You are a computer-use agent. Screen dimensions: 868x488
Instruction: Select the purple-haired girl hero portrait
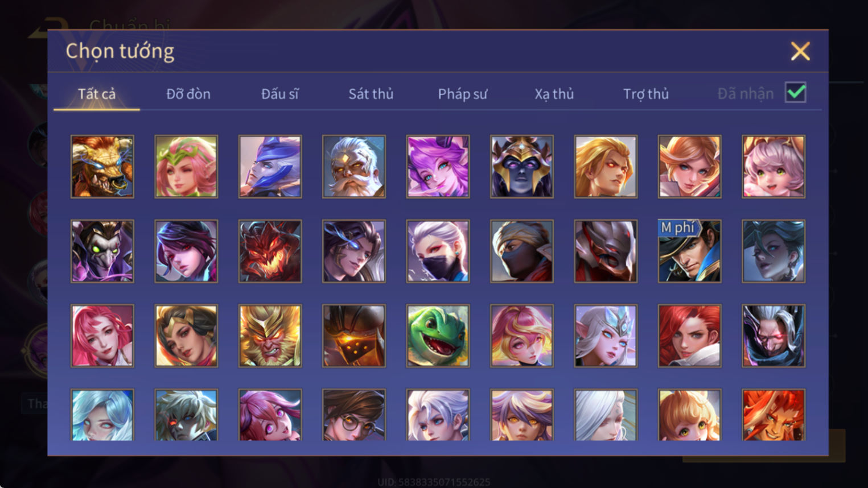tap(438, 167)
